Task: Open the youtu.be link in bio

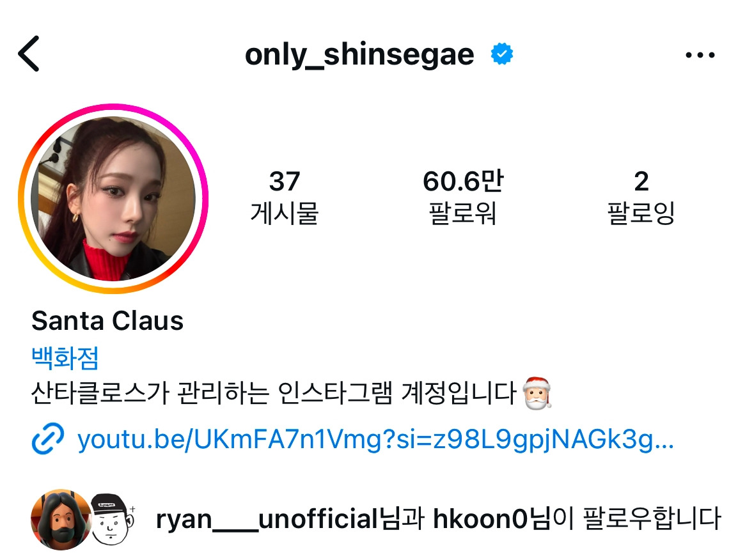Action: tap(375, 439)
